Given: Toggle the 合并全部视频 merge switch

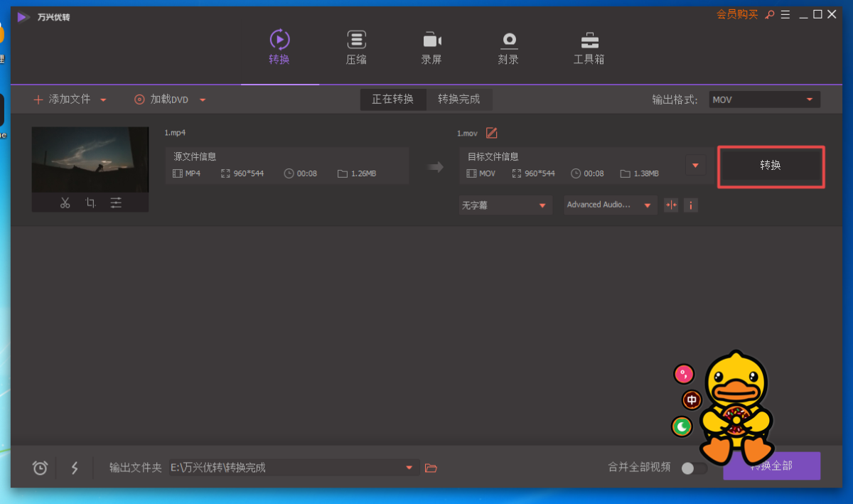Looking at the screenshot, I should pyautogui.click(x=694, y=468).
